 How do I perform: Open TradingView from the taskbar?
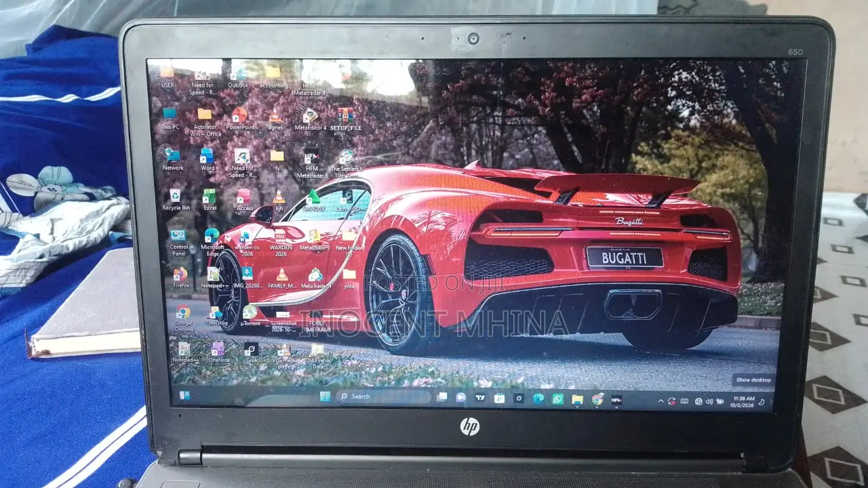click(481, 398)
